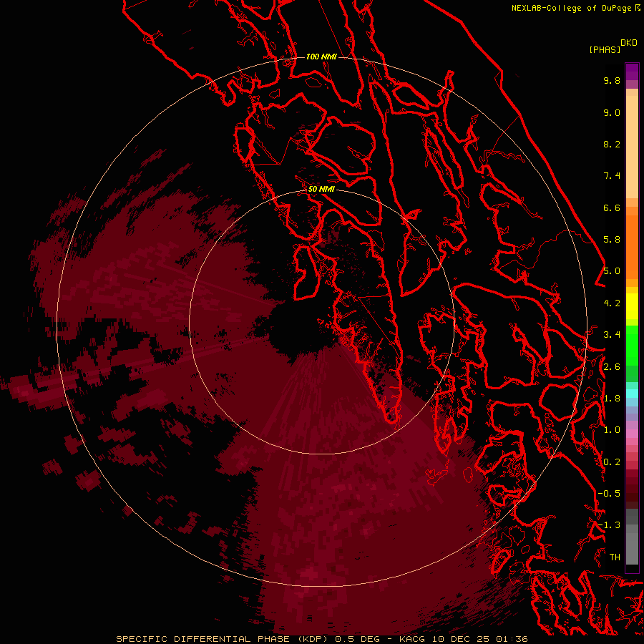Click the 3.4 legend value
Image resolution: width=644 pixels, height=644 pixels.
pyautogui.click(x=612, y=335)
